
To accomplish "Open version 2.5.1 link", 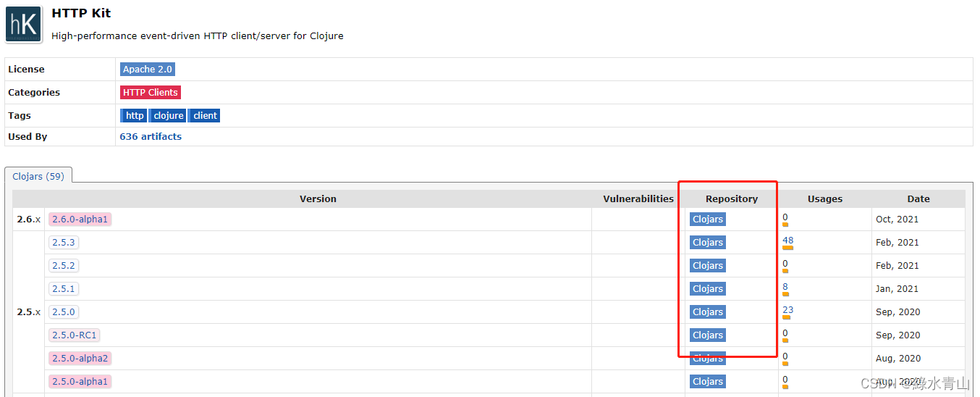I will tap(64, 289).
